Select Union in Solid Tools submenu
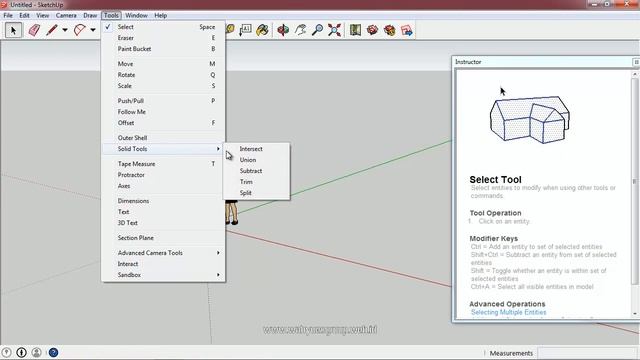The height and width of the screenshot is (360, 640). click(x=256, y=160)
